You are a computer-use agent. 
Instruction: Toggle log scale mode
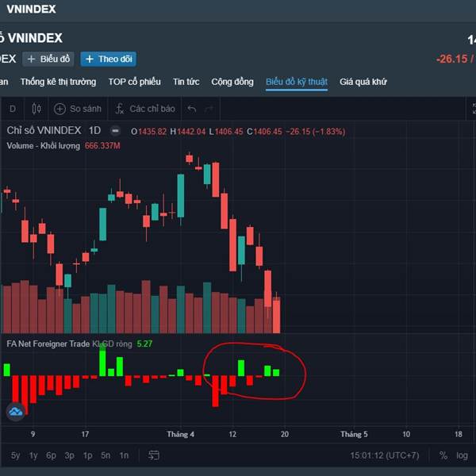coord(462,455)
